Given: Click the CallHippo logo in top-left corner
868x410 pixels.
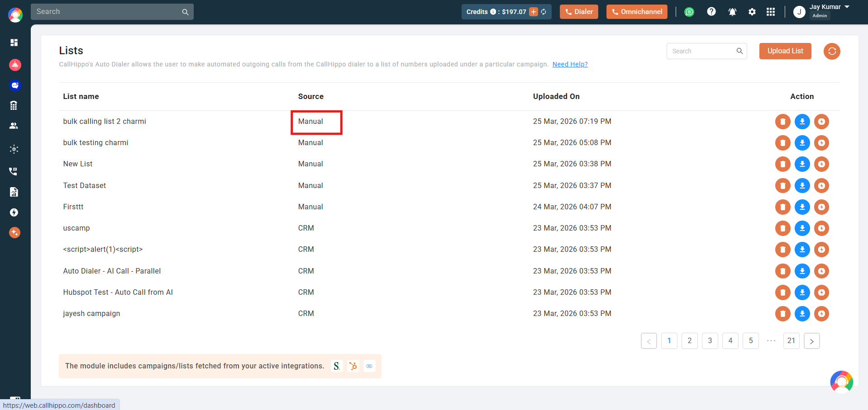Looking at the screenshot, I should click(15, 14).
